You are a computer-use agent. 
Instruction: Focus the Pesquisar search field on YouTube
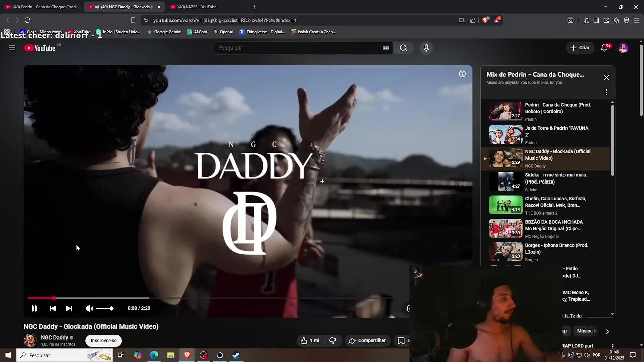click(x=299, y=48)
